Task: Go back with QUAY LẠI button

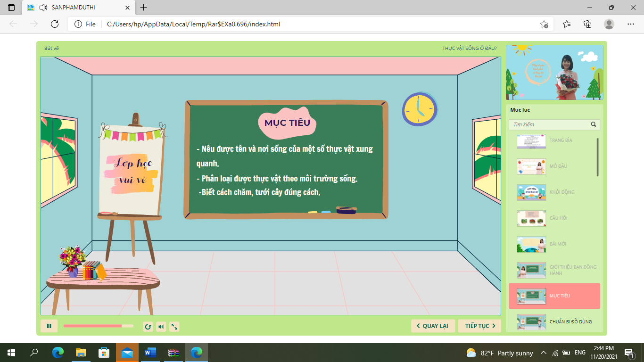Action: pos(433,326)
